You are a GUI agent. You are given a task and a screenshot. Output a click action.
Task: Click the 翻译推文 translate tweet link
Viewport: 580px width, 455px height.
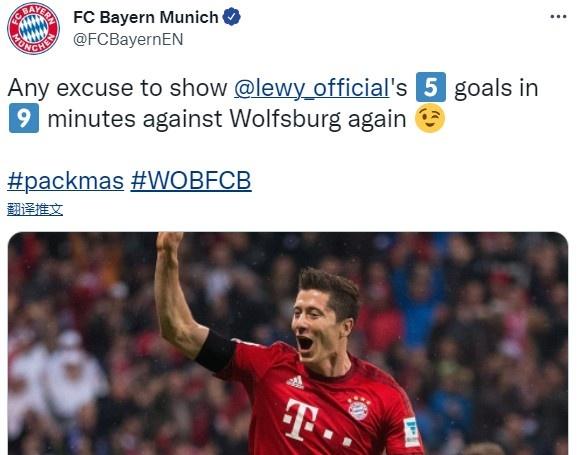pyautogui.click(x=35, y=210)
